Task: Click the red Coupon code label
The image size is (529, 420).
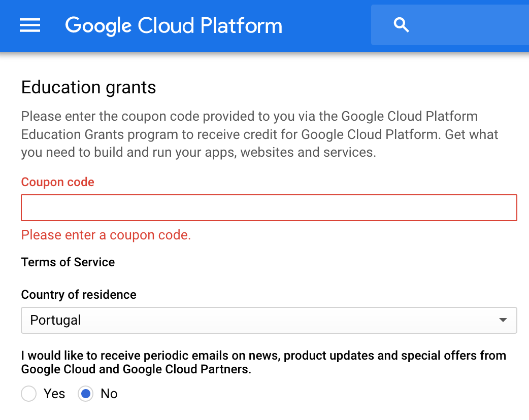Action: click(x=58, y=182)
